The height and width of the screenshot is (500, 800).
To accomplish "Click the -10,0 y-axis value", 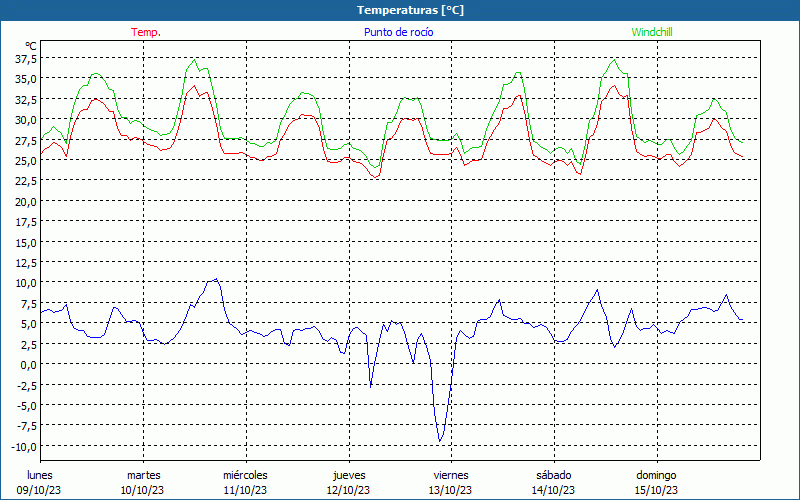I will (23, 446).
